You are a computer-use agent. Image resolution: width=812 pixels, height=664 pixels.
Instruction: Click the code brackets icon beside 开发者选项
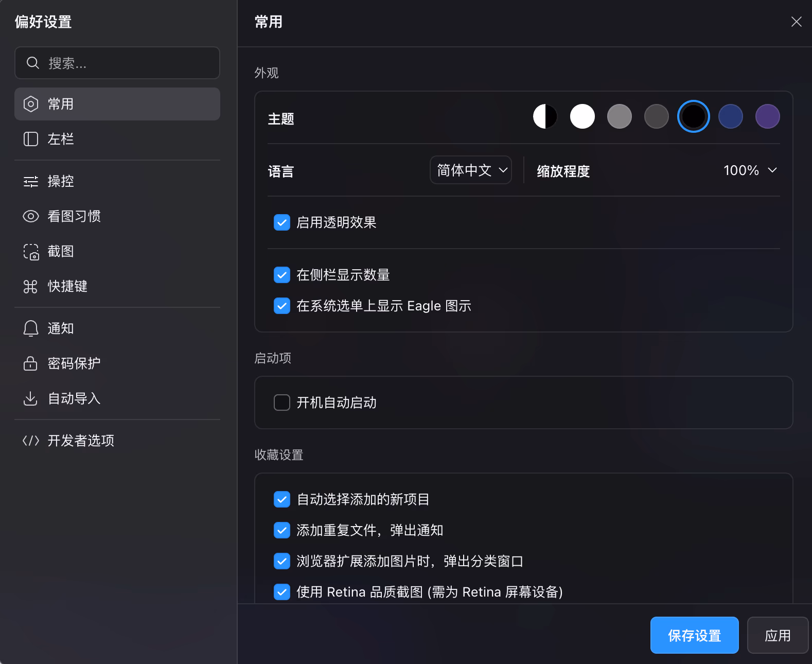click(31, 441)
